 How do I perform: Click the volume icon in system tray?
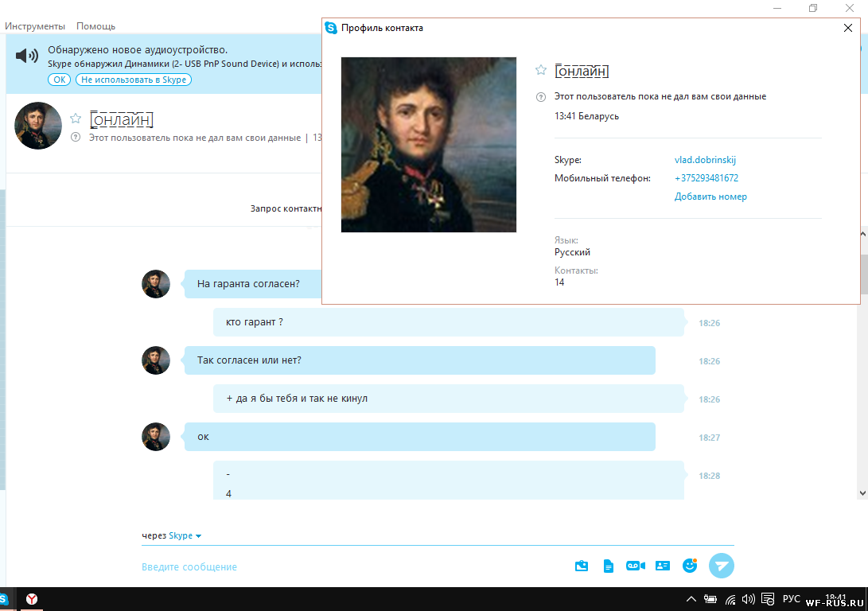coord(747,599)
